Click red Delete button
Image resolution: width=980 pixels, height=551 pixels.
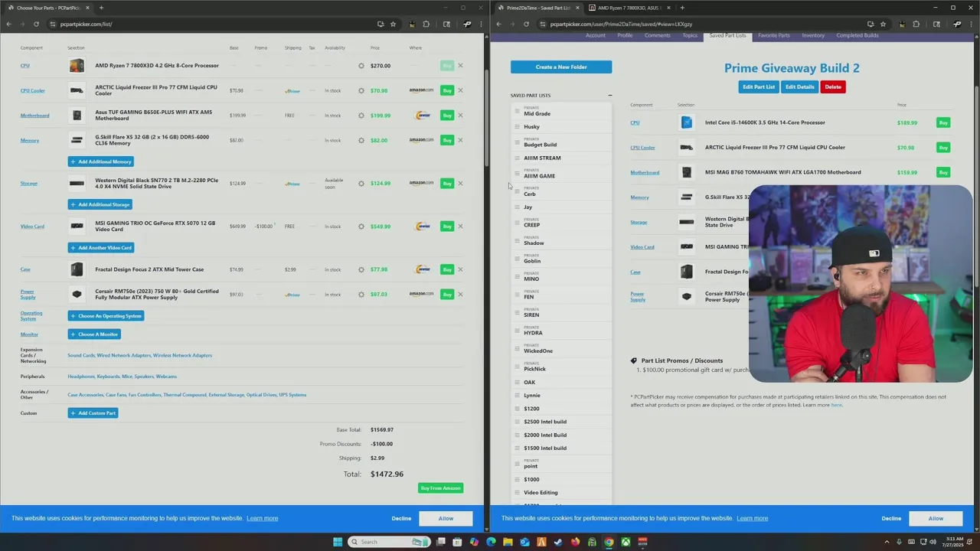(x=833, y=87)
